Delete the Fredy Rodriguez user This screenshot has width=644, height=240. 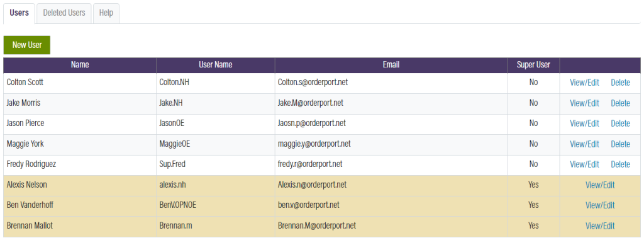(620, 164)
